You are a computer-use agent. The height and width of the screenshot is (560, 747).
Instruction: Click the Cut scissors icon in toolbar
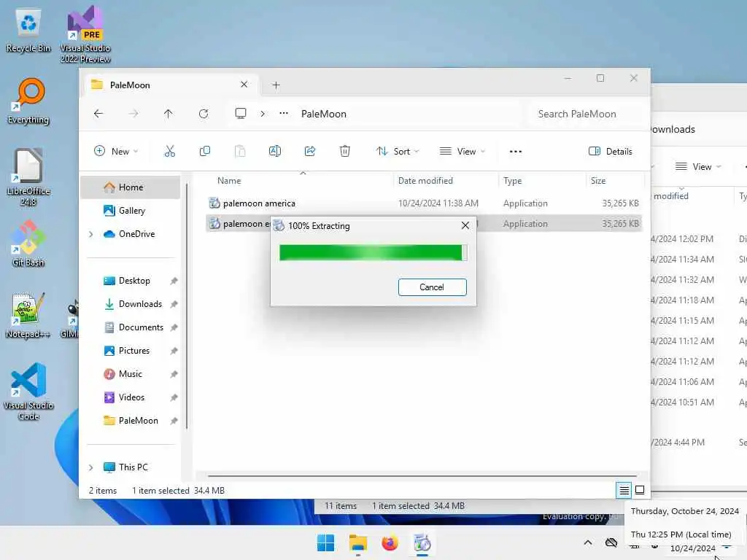[169, 152]
